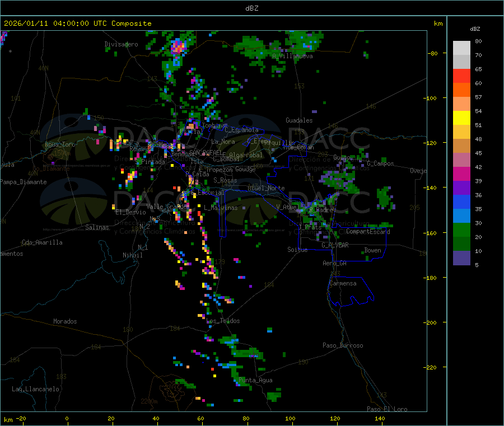The height and width of the screenshot is (426, 504).
Task: Click the Valle_Grande map label
Action: click(x=167, y=207)
